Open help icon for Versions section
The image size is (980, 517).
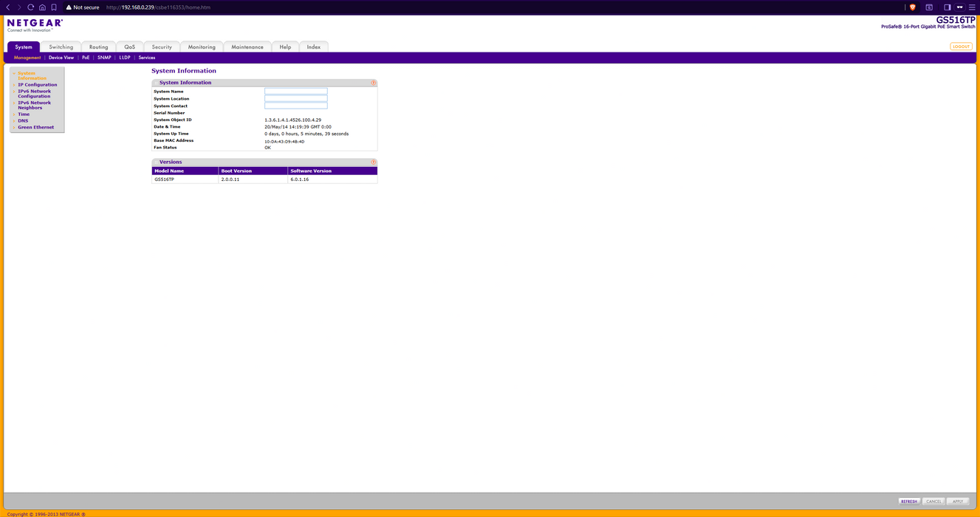pyautogui.click(x=373, y=162)
